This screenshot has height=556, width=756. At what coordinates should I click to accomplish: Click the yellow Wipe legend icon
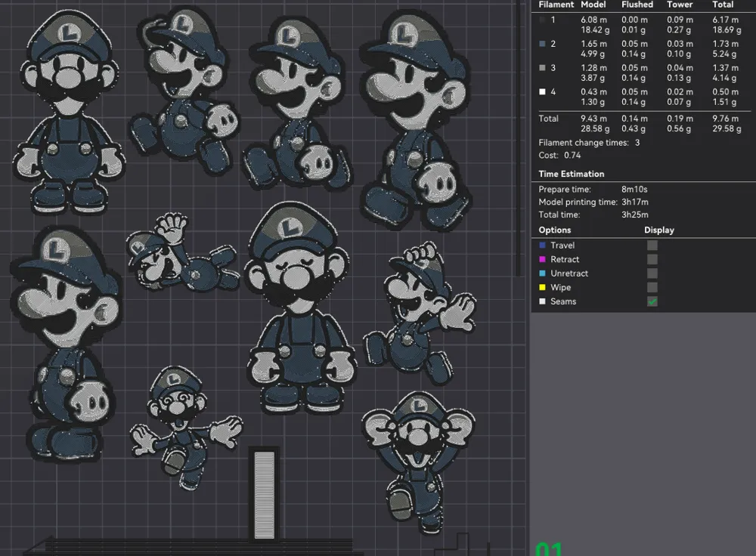coord(542,287)
